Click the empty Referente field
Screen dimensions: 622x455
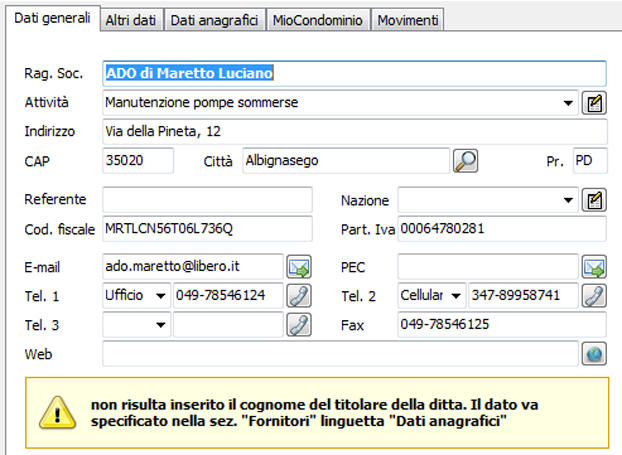coord(207,200)
